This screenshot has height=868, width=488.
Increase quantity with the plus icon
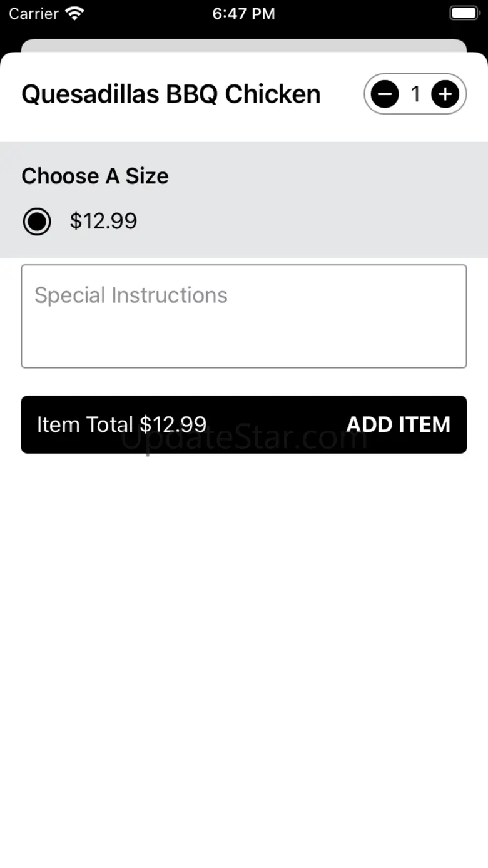click(x=445, y=94)
